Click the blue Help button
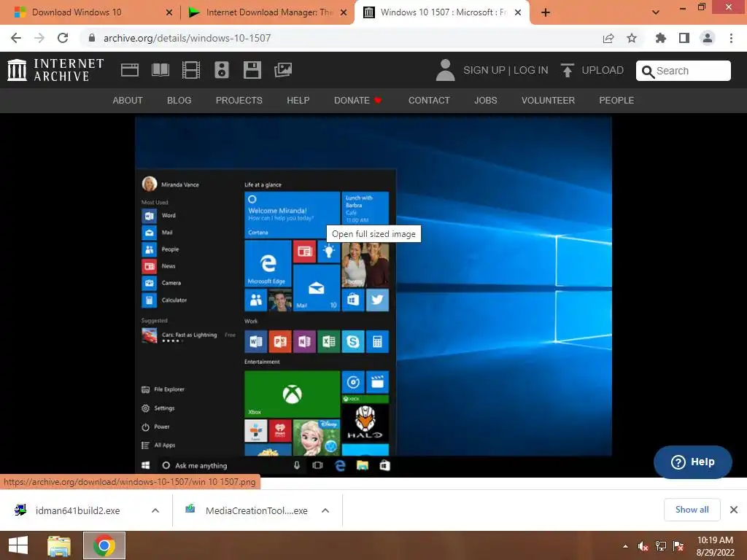Image resolution: width=747 pixels, height=560 pixels. pos(693,462)
